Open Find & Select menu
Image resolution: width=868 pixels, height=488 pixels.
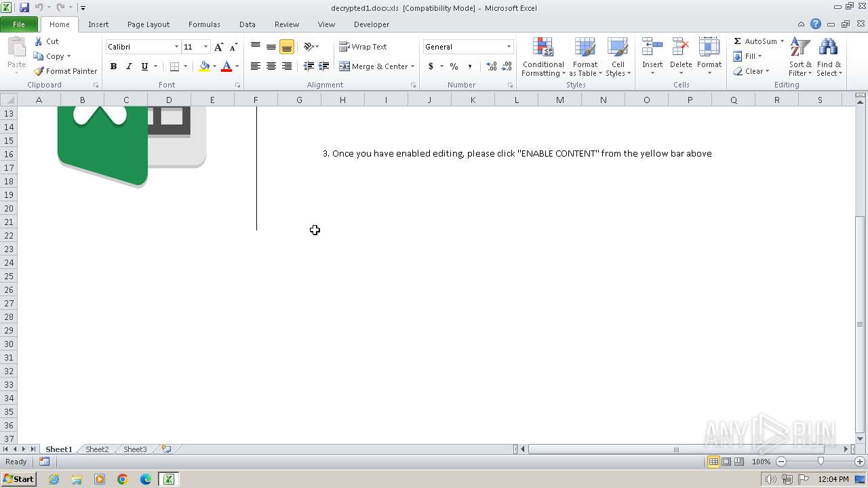pos(829,58)
